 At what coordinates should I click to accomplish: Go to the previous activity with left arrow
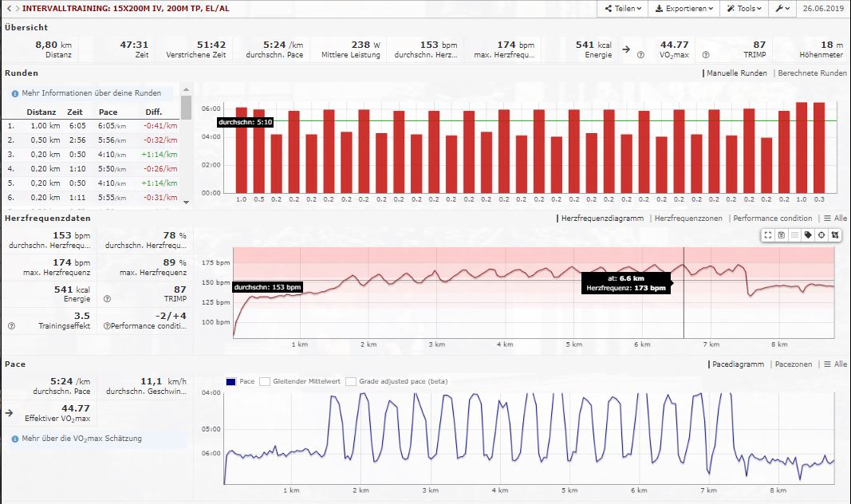(8, 9)
